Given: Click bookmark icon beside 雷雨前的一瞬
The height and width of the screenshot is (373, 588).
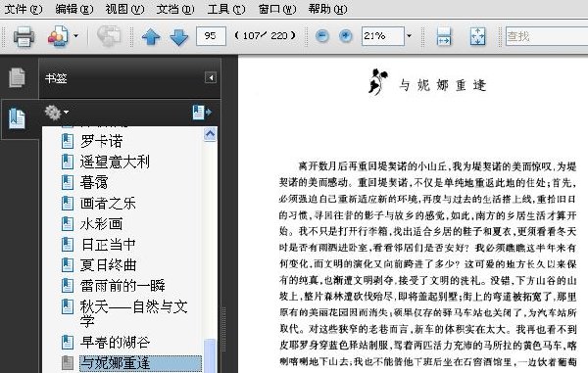Looking at the screenshot, I should [x=68, y=285].
